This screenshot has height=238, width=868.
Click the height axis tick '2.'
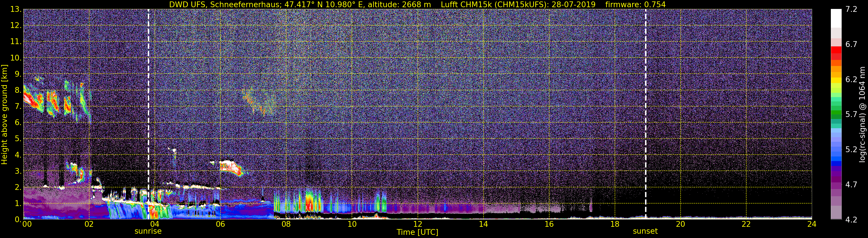[18, 188]
